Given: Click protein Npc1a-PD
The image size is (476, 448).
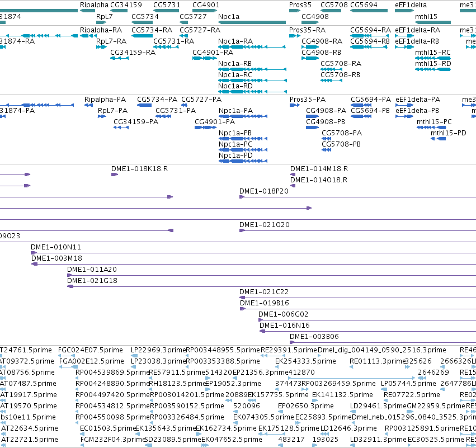Looking at the screenshot, I should (x=235, y=155).
